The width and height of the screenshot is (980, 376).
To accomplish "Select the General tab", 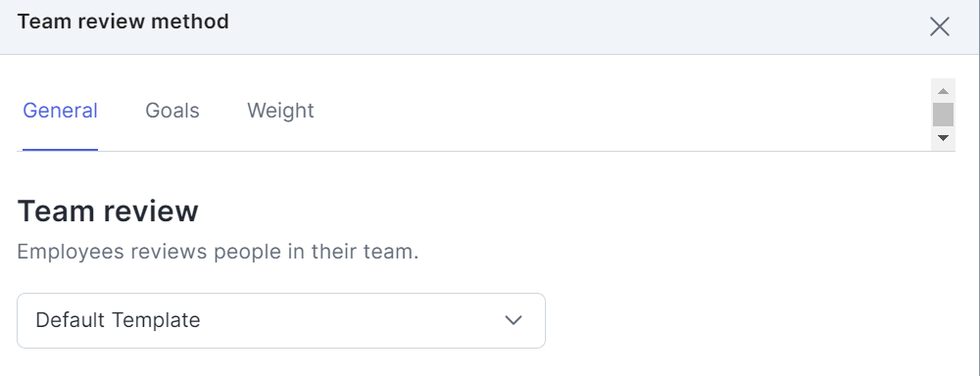I will 60,111.
